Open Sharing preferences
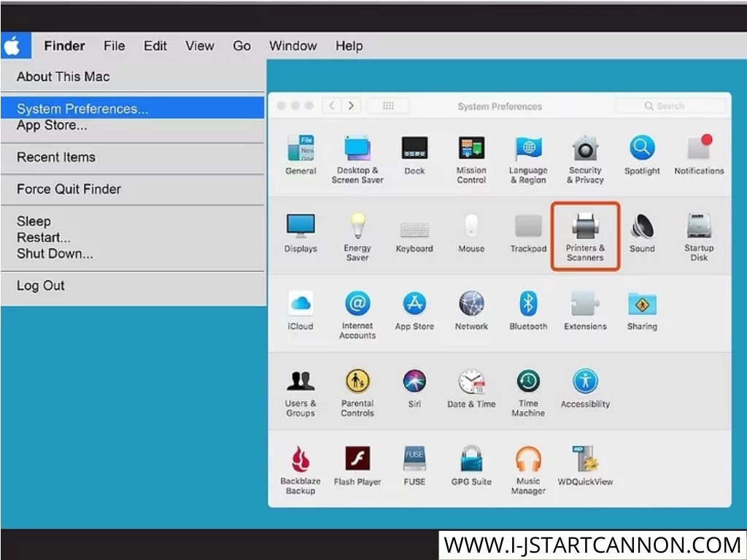The image size is (747, 560). coord(642,311)
